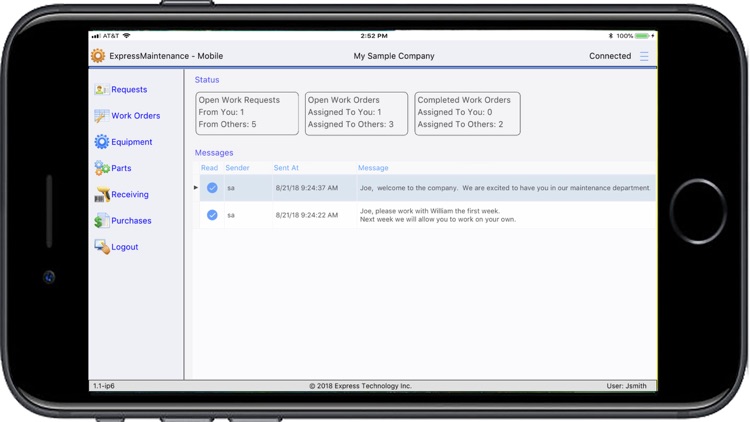The image size is (750, 422).
Task: Open the Work Orders menu item
Action: [x=136, y=116]
